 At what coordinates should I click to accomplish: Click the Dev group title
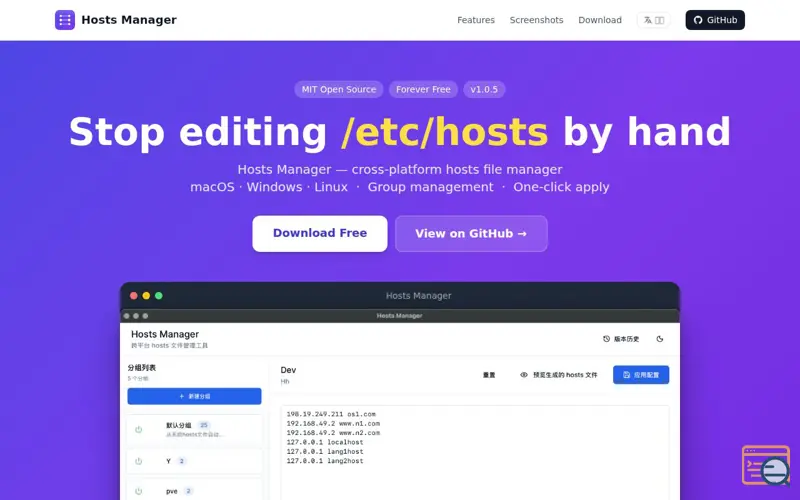[x=288, y=370]
